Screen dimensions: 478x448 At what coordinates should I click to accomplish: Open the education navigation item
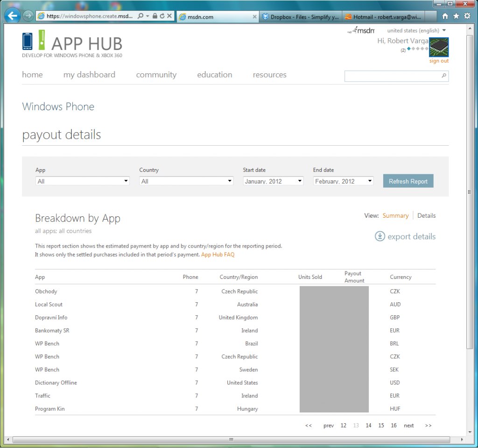(x=215, y=75)
